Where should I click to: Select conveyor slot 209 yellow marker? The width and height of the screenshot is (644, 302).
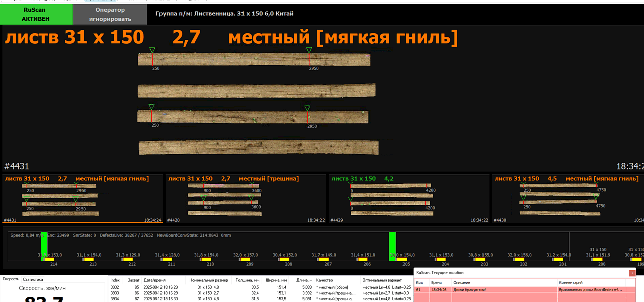tap(245, 259)
